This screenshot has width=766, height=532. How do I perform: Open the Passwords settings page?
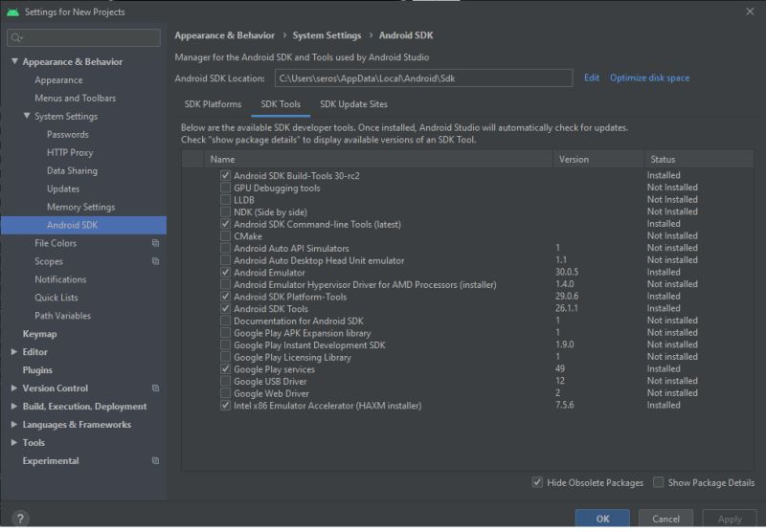tap(68, 134)
